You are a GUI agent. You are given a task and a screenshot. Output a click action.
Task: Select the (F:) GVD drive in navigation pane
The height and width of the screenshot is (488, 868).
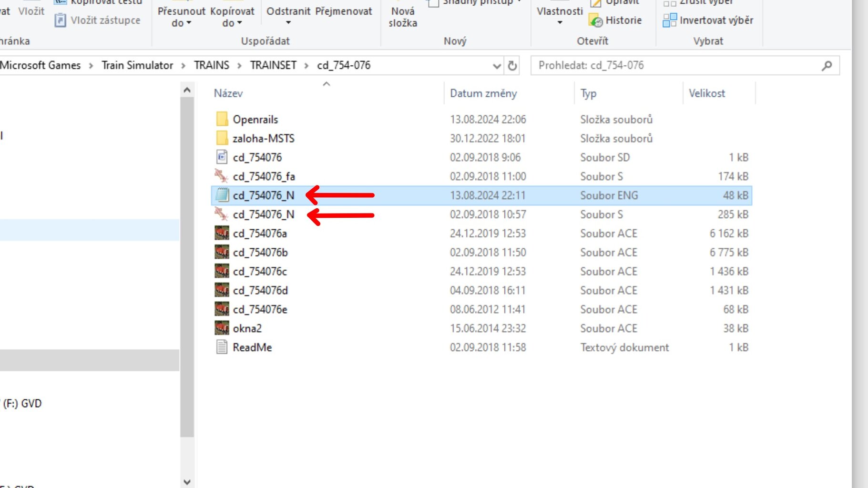coord(22,404)
